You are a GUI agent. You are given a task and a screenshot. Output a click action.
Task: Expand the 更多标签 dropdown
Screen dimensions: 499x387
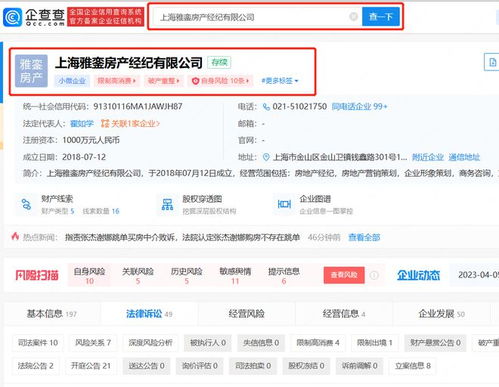click(x=280, y=81)
